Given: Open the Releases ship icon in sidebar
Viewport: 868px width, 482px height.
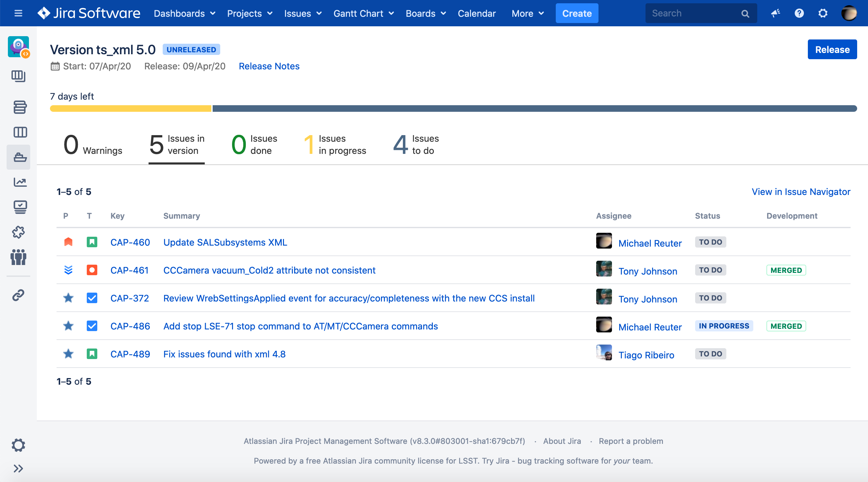Looking at the screenshot, I should click(19, 157).
